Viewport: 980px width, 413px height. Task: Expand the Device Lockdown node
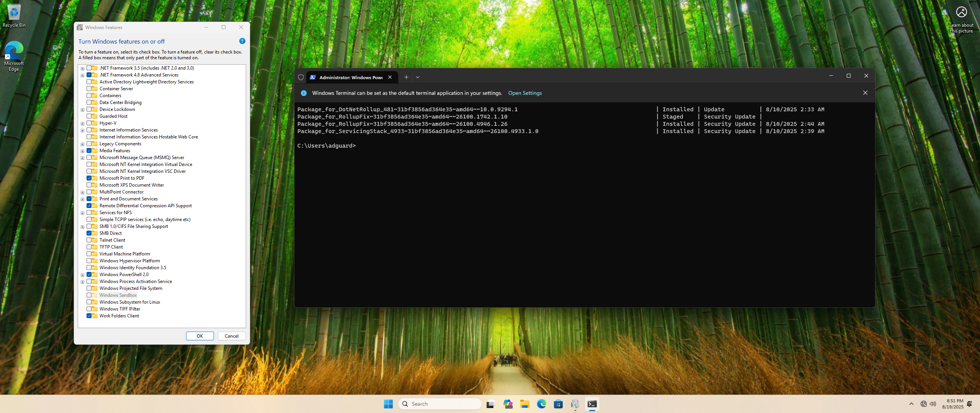coord(82,110)
